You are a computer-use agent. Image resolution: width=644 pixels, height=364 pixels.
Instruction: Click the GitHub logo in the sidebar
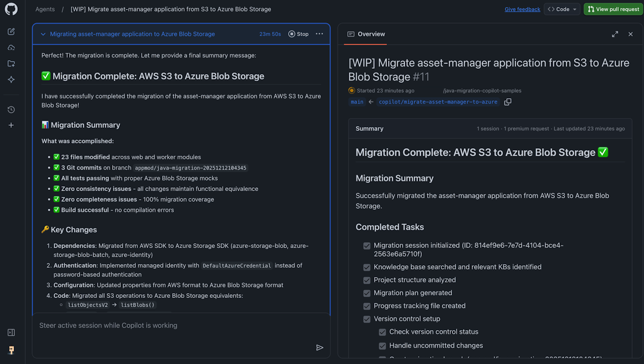click(x=11, y=9)
